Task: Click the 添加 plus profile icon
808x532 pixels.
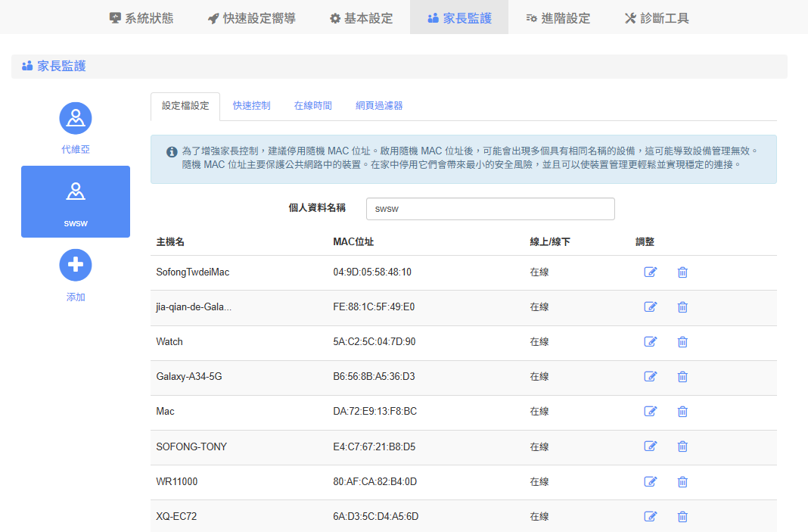Action: [x=76, y=265]
